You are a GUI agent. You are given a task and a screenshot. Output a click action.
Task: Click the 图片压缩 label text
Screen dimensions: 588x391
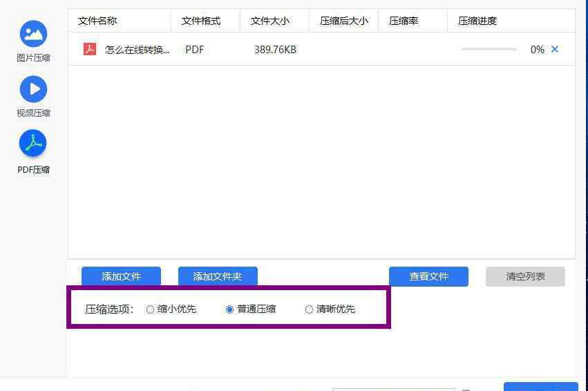click(33, 58)
